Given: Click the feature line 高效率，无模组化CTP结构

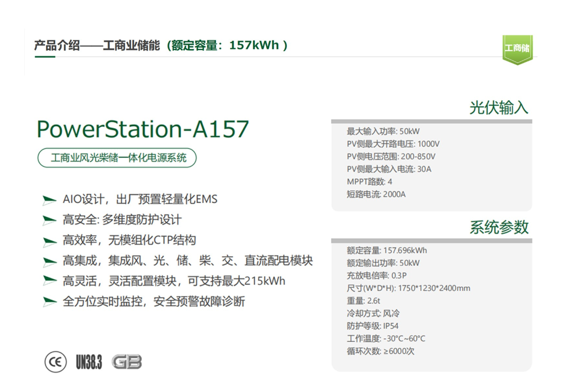Looking at the screenshot, I should pos(129,240).
